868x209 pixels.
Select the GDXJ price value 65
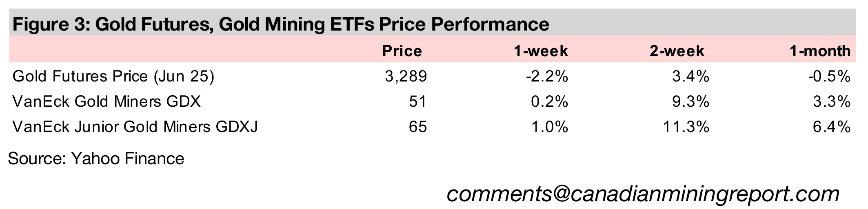click(x=417, y=127)
